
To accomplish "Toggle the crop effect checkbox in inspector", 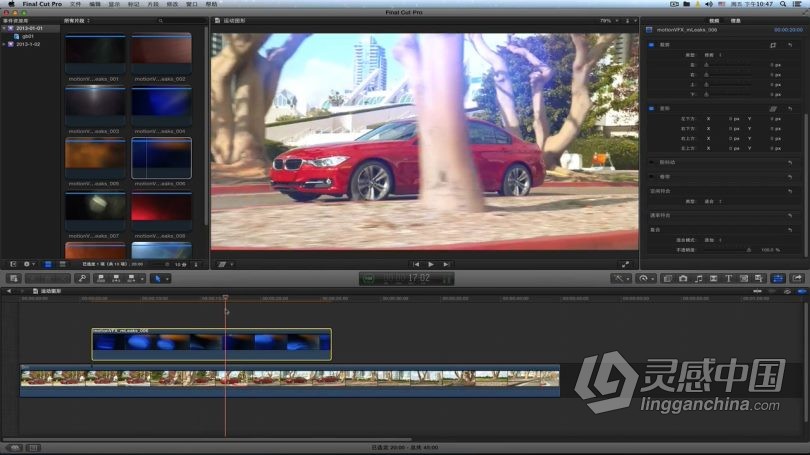I will [651, 45].
